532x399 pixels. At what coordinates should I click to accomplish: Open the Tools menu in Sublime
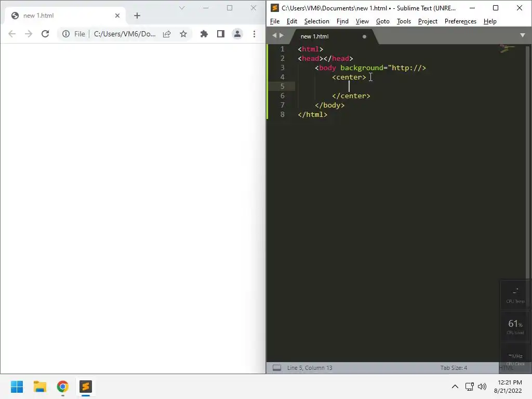pyautogui.click(x=404, y=21)
